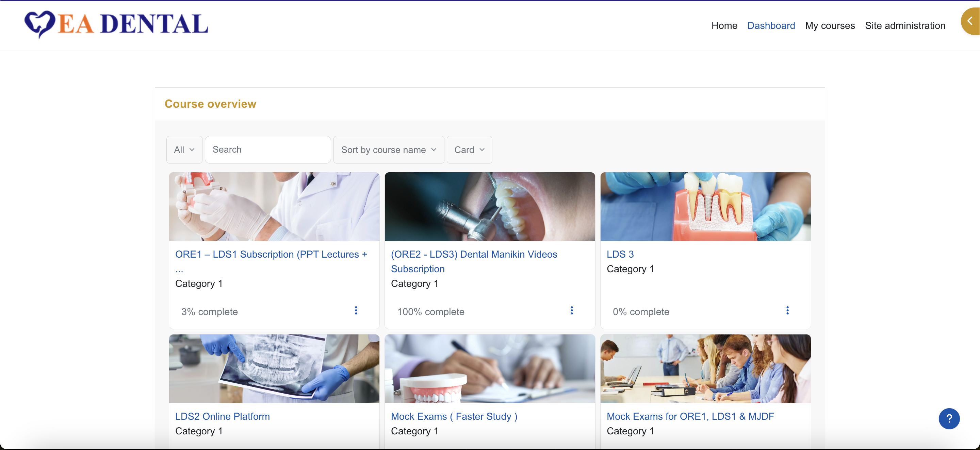The height and width of the screenshot is (450, 980).
Task: Expand the All courses filter dropdown
Action: (x=184, y=150)
